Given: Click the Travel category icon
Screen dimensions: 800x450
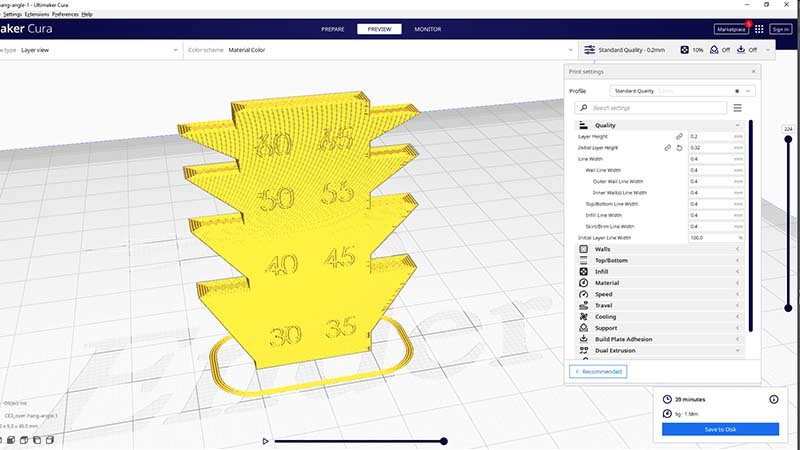Looking at the screenshot, I should (x=584, y=305).
